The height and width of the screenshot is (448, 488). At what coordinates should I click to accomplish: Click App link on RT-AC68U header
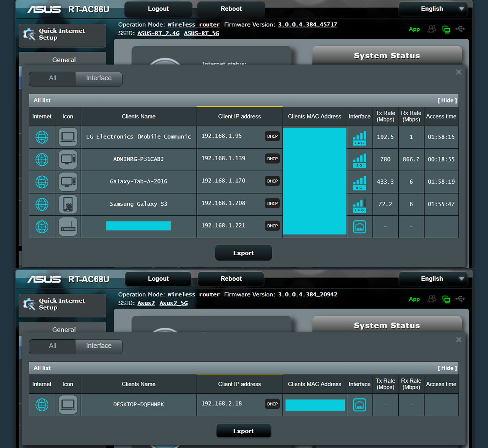point(414,299)
